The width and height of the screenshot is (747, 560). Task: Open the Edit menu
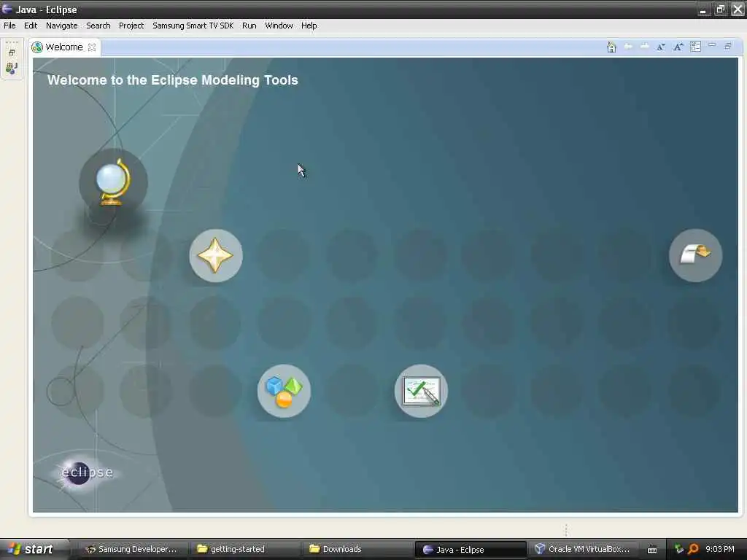31,26
